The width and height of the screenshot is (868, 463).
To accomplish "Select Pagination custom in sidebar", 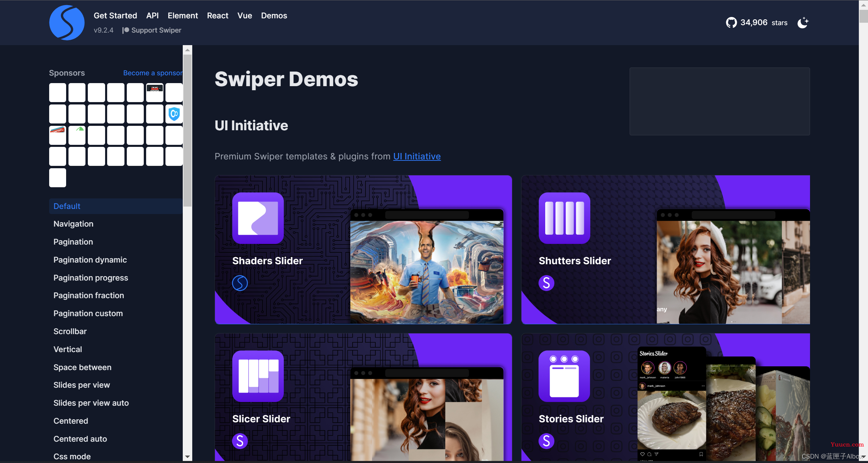I will coord(88,313).
